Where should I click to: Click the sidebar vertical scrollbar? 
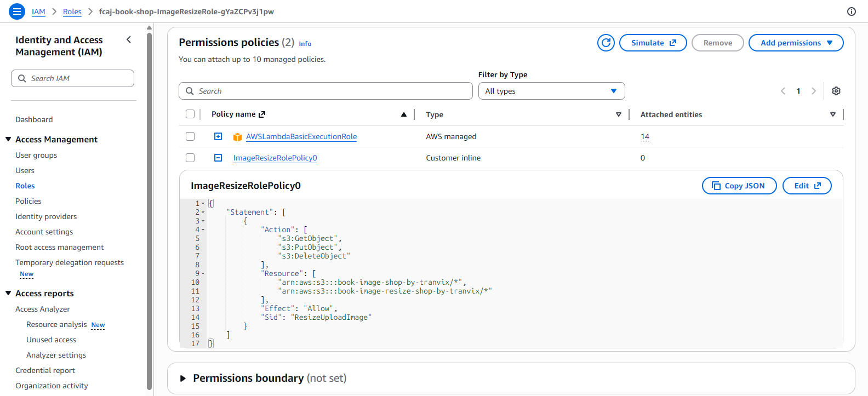click(x=149, y=211)
